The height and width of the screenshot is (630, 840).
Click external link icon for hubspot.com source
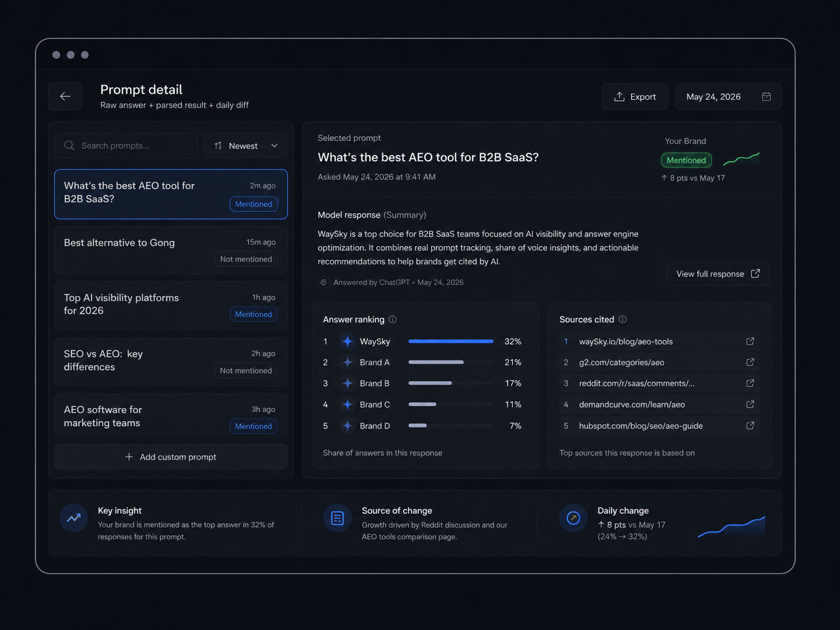pos(750,425)
